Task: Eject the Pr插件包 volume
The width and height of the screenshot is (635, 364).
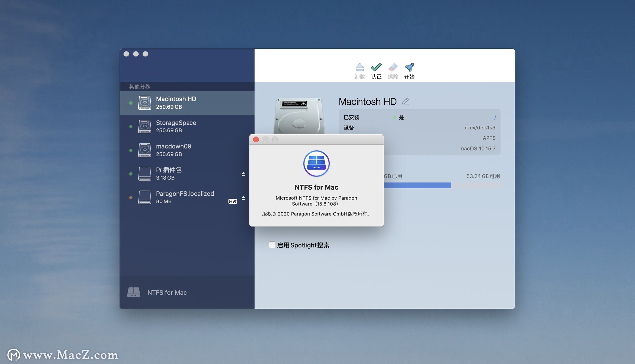Action: coord(243,174)
